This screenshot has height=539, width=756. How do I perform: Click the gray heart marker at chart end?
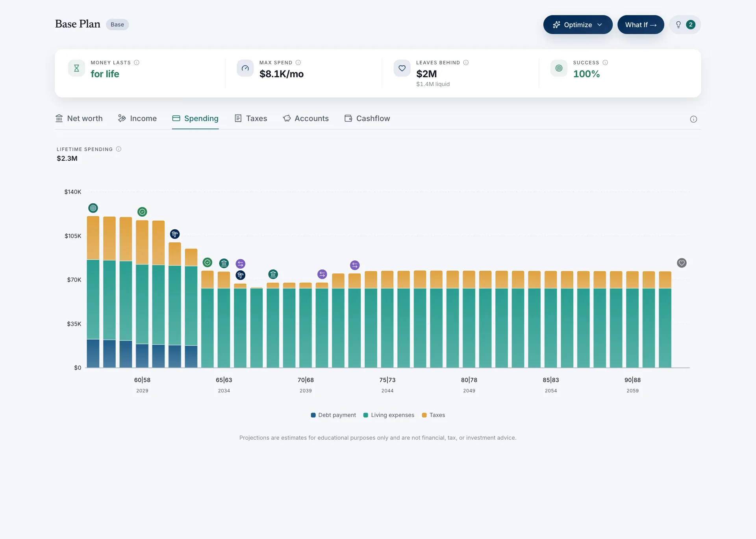[682, 263]
